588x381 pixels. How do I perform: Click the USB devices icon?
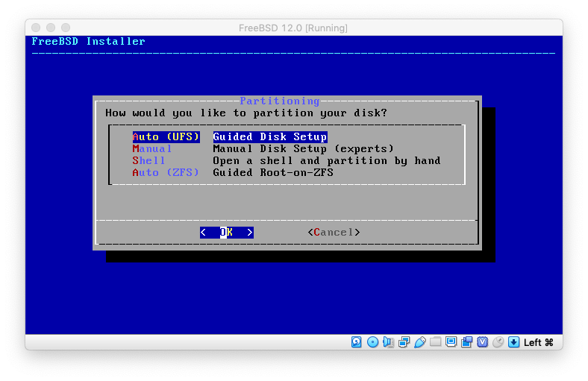(419, 342)
